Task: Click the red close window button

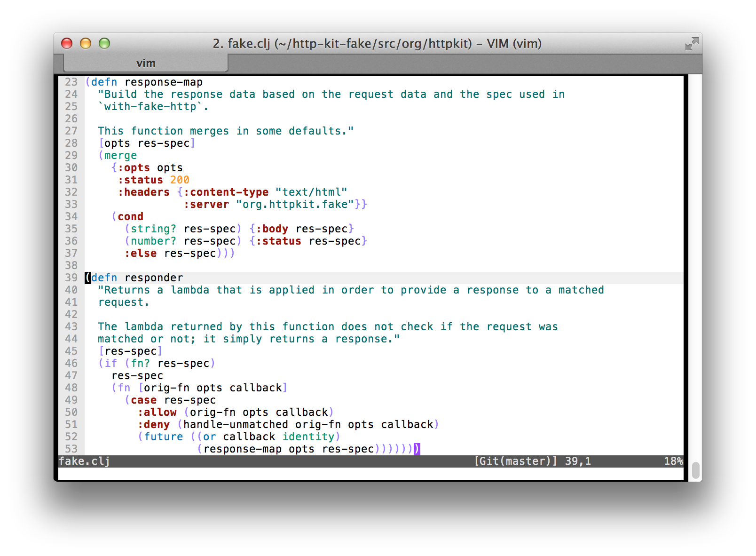Action: pyautogui.click(x=67, y=43)
